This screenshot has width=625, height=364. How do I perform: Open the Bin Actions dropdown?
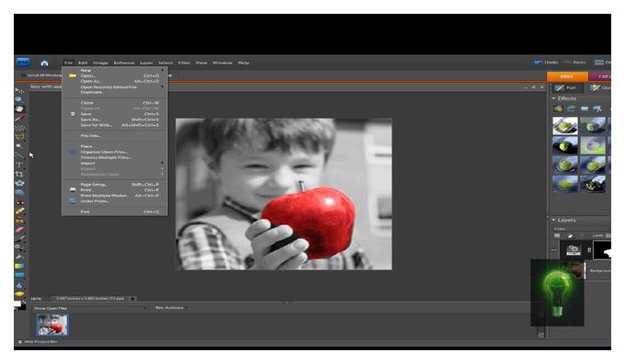point(171,308)
